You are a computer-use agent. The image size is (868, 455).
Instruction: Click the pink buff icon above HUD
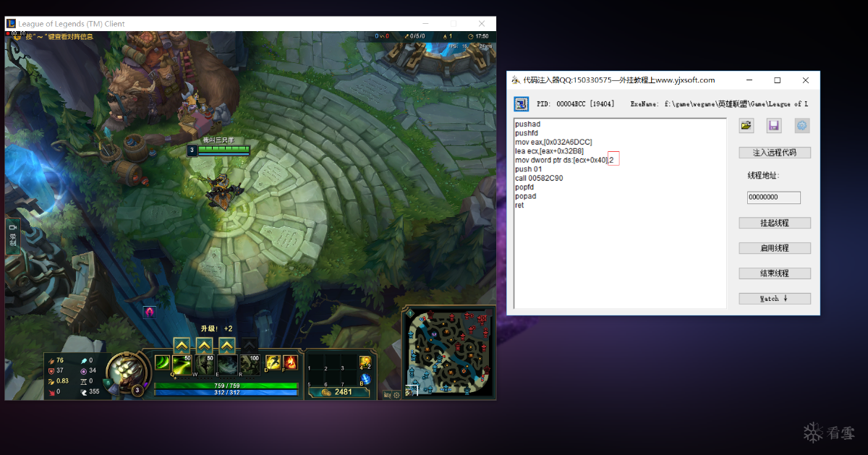click(150, 312)
